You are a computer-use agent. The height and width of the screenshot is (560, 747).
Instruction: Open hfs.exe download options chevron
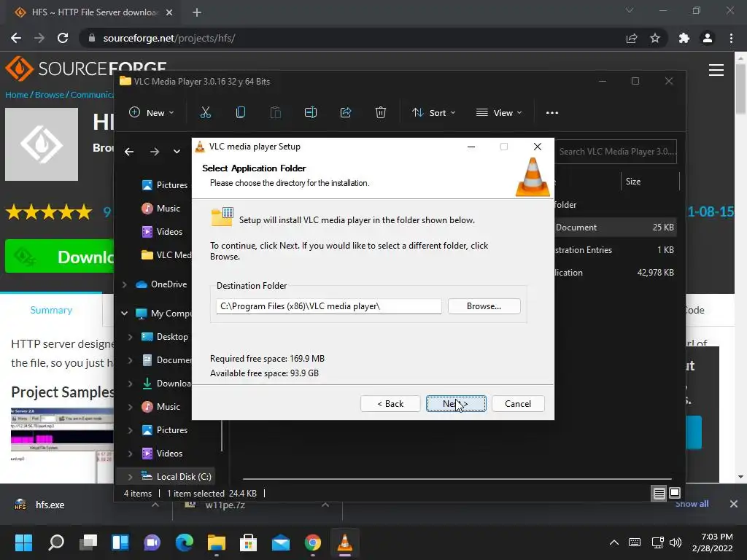click(x=155, y=505)
